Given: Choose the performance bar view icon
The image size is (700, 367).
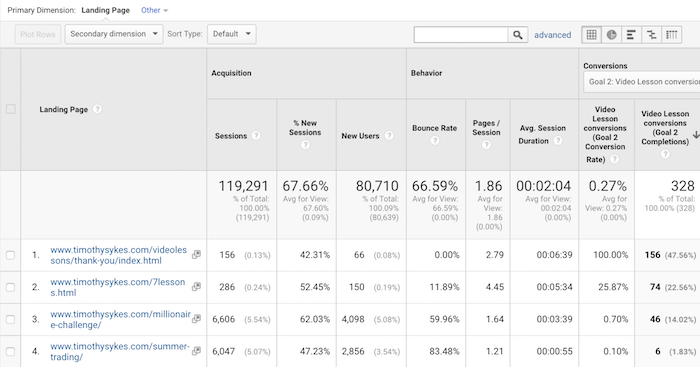Looking at the screenshot, I should click(x=631, y=34).
